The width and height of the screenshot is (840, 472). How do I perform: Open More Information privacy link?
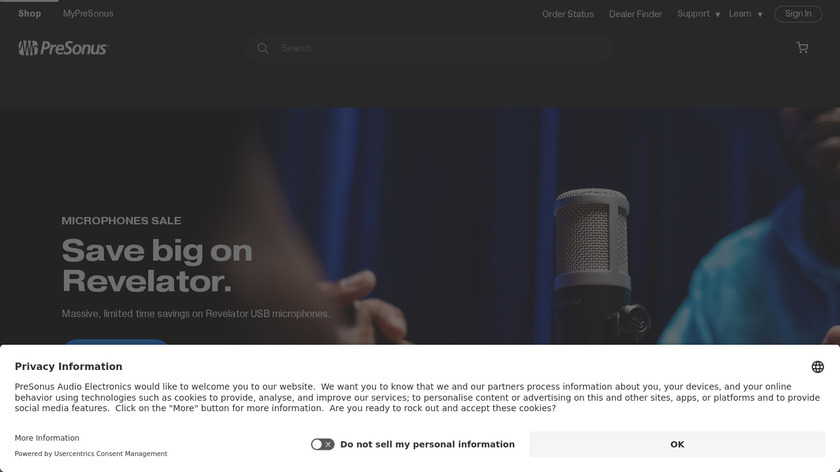(47, 438)
